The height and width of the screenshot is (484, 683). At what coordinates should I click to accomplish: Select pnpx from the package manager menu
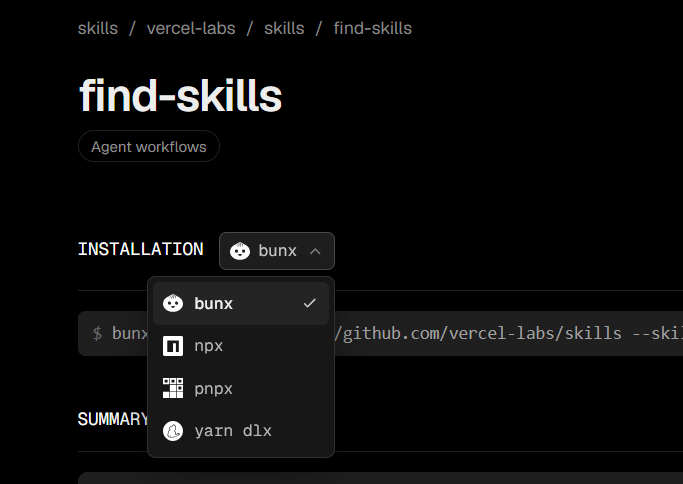coord(241,388)
